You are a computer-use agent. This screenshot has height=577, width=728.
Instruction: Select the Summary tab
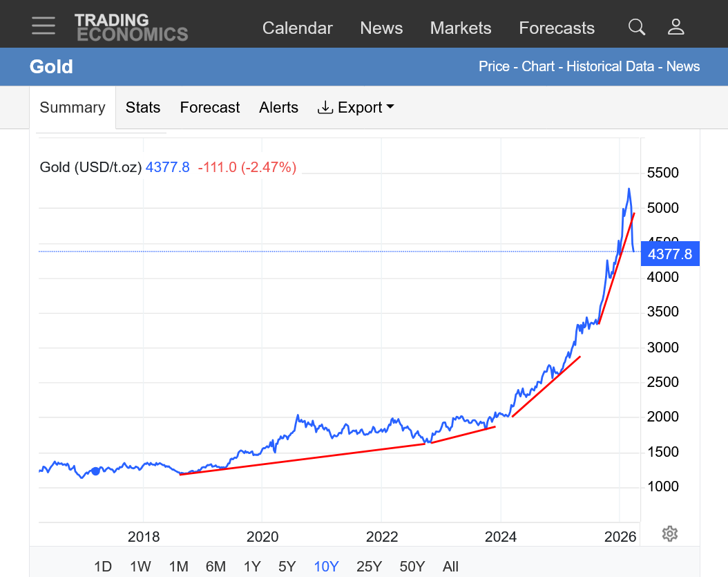click(x=73, y=107)
